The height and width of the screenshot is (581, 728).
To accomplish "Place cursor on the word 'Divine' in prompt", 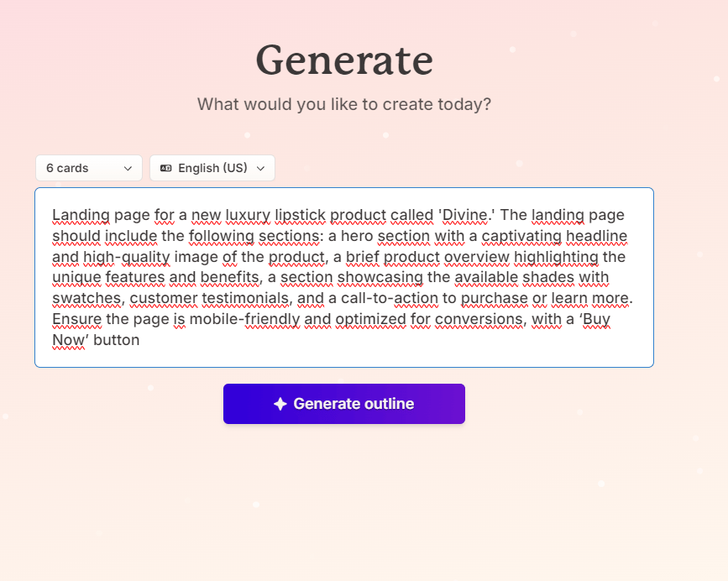I will tap(464, 215).
